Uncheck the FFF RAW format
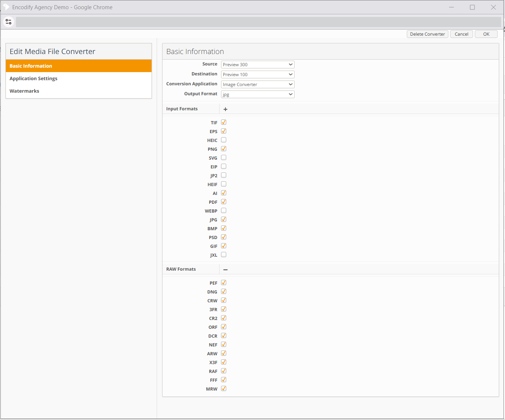The height and width of the screenshot is (420, 505). point(224,380)
